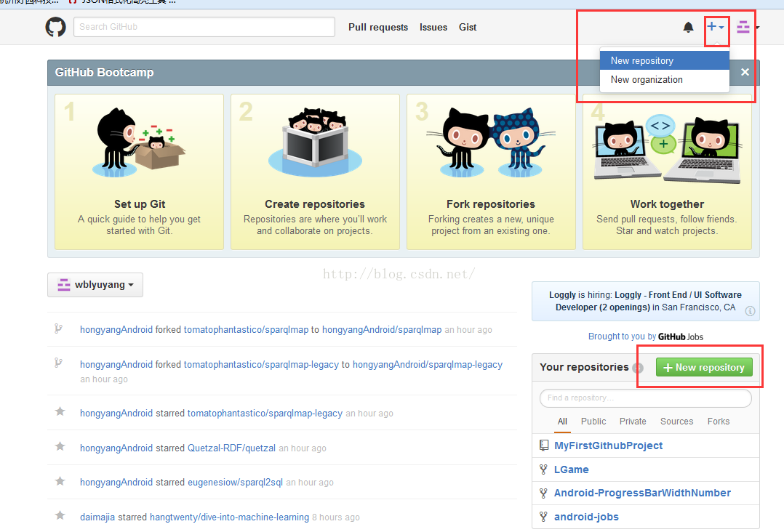
Task: Open the notifications bell
Action: (689, 27)
